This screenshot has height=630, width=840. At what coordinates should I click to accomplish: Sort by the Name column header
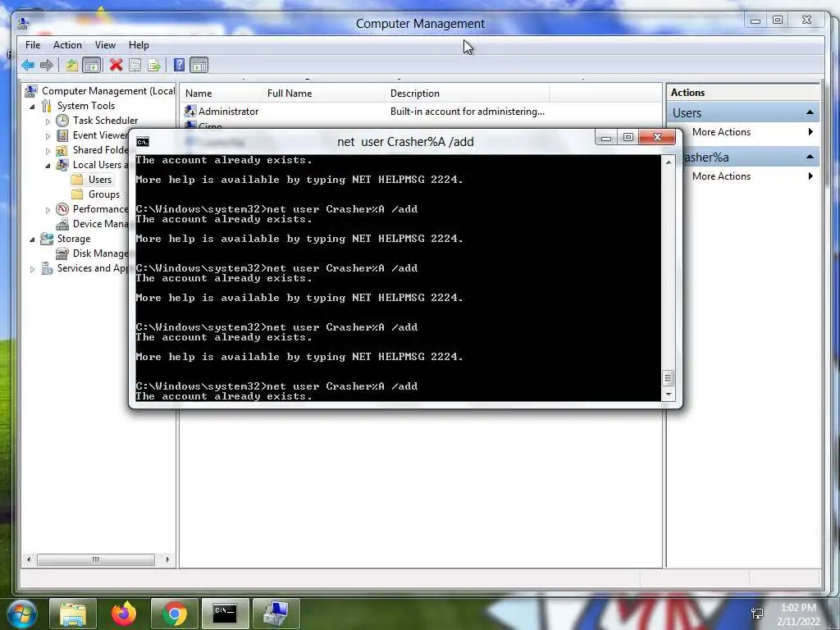point(221,94)
